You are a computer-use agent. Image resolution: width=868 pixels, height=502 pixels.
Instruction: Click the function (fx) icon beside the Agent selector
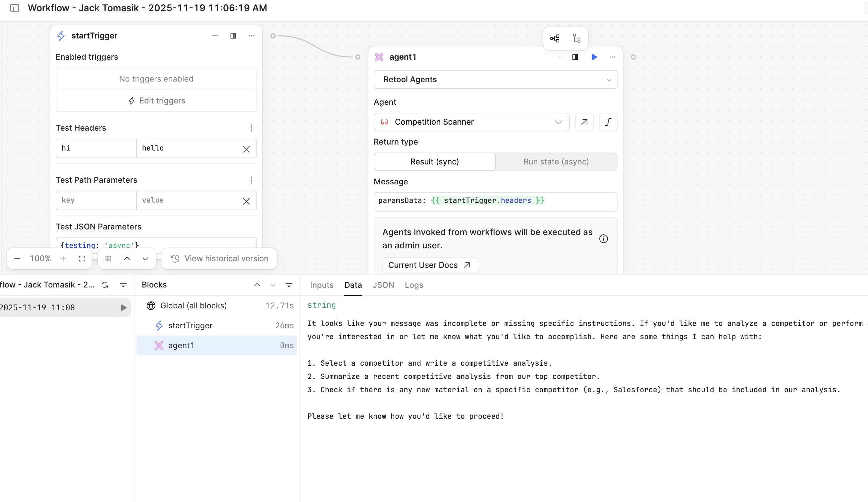pos(608,122)
